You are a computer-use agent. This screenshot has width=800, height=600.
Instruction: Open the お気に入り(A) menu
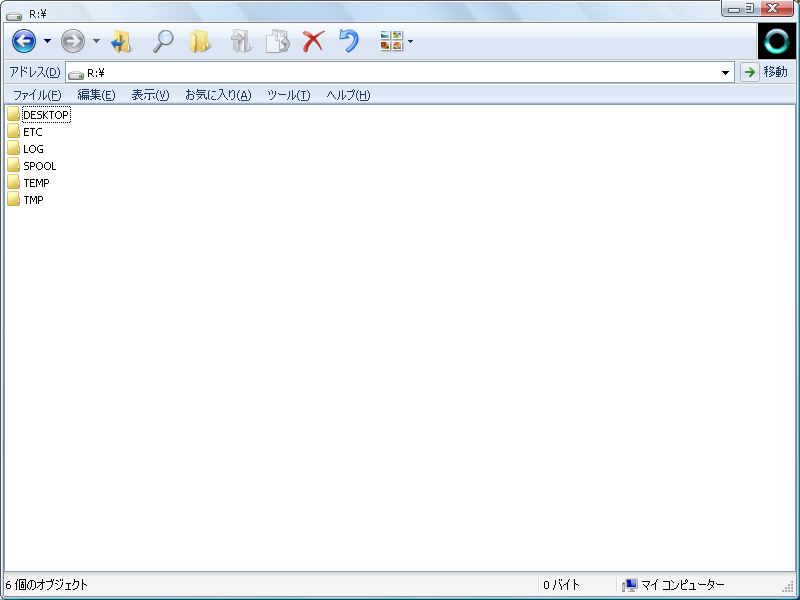coord(218,95)
